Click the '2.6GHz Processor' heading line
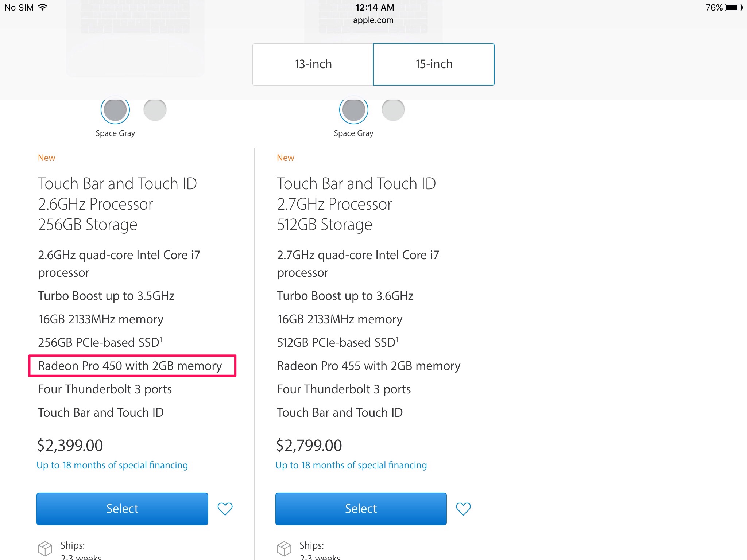Screen dimensions: 747x560 pyautogui.click(x=96, y=204)
